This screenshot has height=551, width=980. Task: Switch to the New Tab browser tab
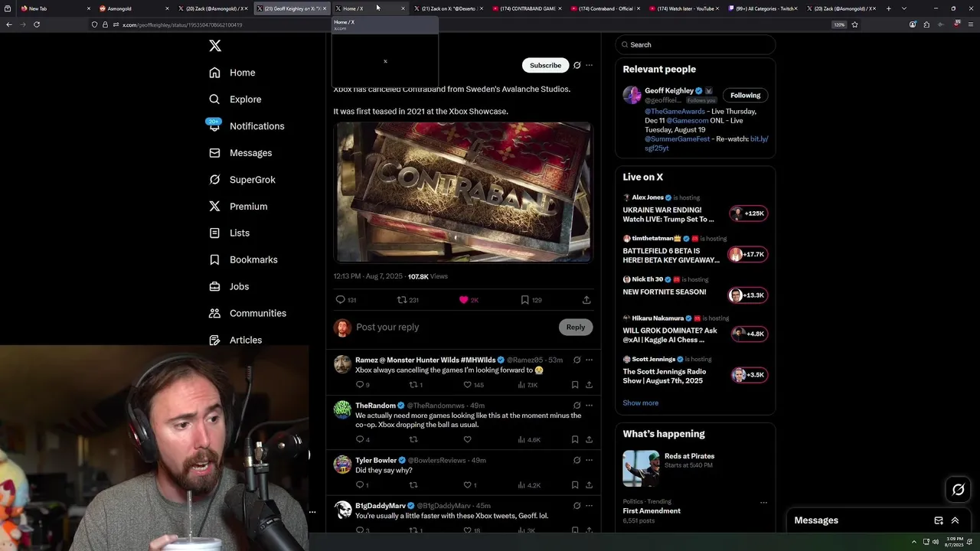pyautogui.click(x=54, y=8)
